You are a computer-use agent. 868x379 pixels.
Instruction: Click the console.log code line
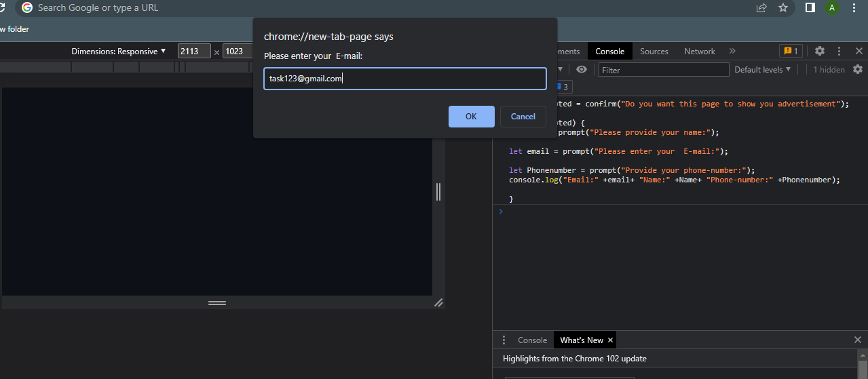pos(675,180)
